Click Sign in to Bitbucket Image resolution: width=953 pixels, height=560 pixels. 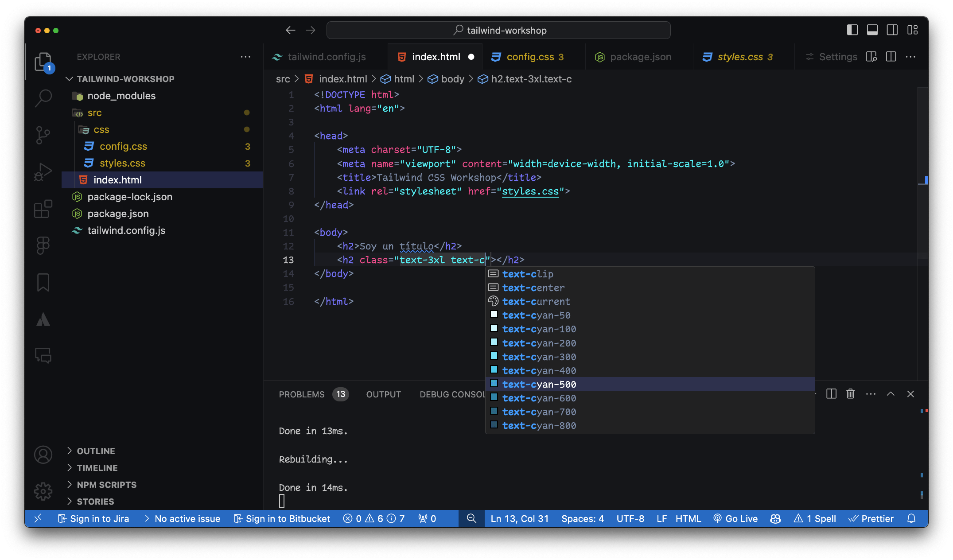tap(282, 518)
